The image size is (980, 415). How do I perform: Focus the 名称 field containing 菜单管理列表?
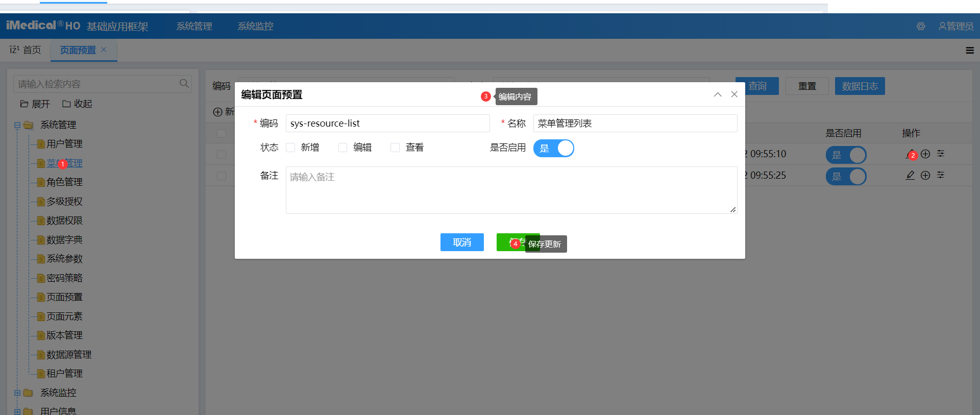[635, 123]
